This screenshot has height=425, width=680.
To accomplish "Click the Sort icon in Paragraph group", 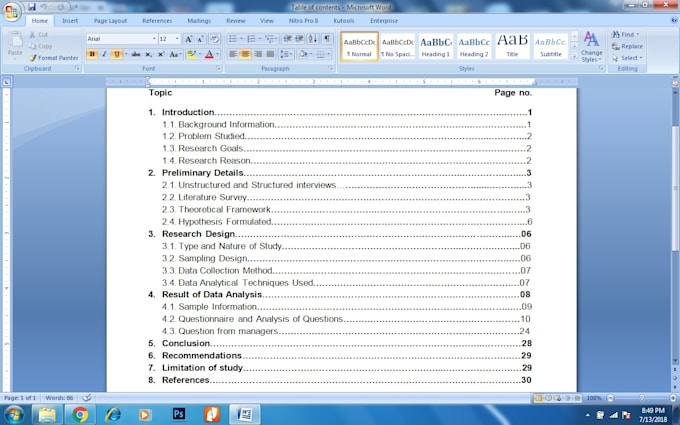I will [x=313, y=38].
